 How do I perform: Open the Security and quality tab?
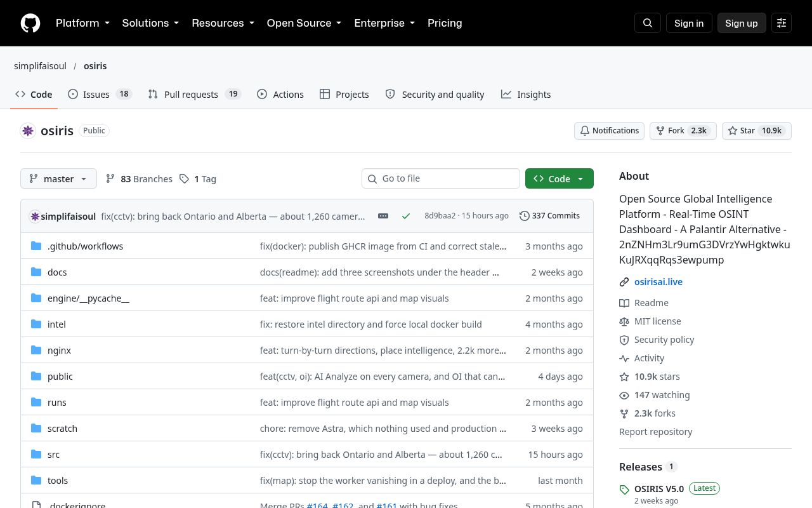click(435, 94)
